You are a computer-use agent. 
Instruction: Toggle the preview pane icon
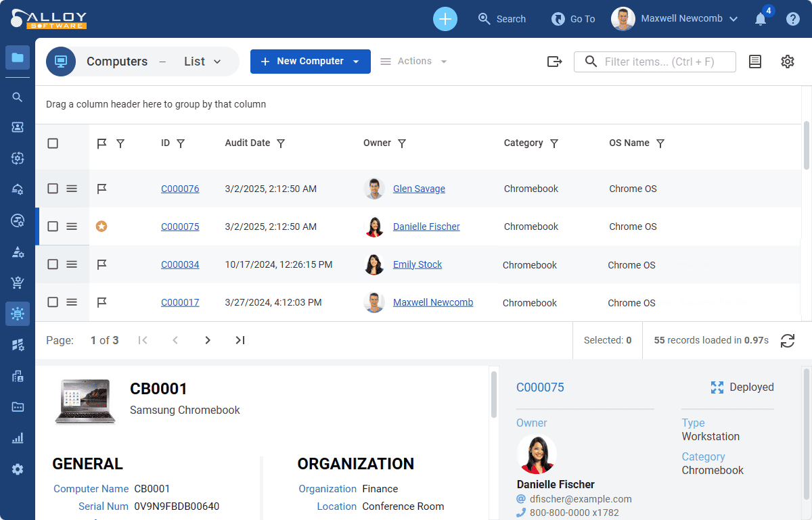[x=755, y=62]
